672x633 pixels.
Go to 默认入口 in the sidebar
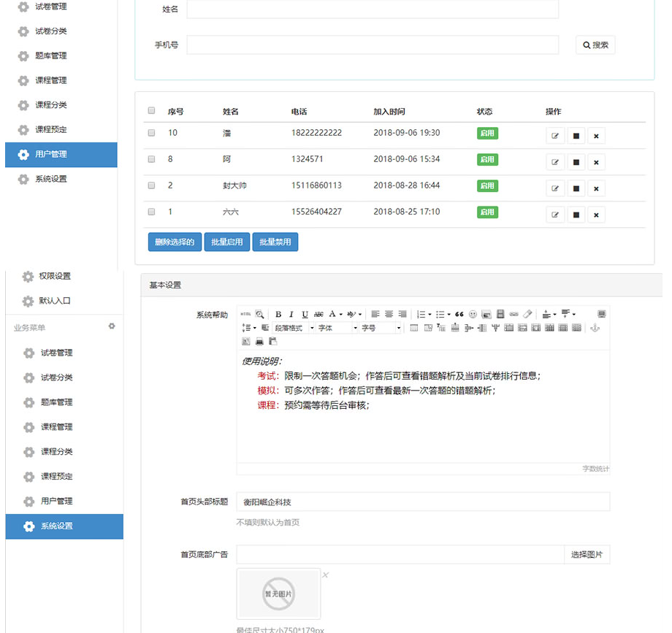[56, 301]
